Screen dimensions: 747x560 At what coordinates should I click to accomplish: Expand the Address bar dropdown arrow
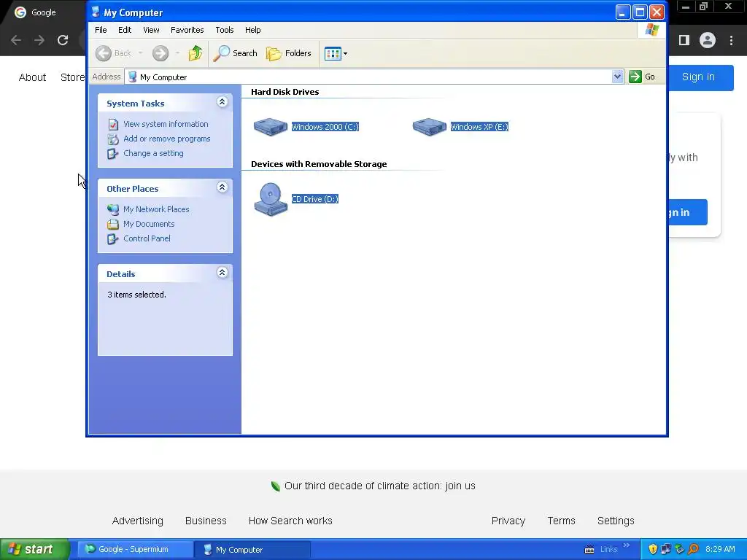click(x=617, y=77)
